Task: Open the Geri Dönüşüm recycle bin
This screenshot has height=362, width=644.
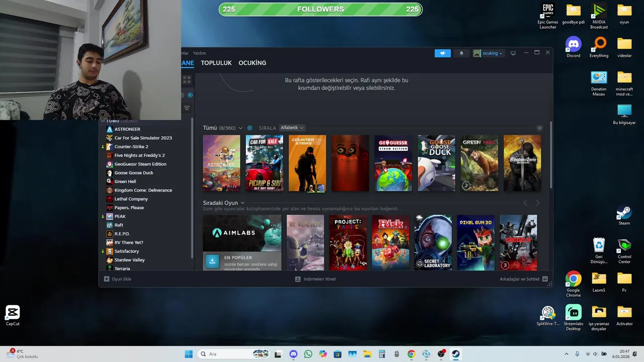Action: pyautogui.click(x=599, y=250)
